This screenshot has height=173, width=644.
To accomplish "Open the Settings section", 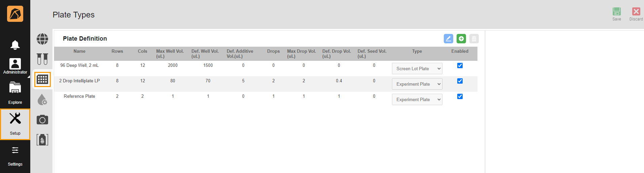I will point(15,156).
